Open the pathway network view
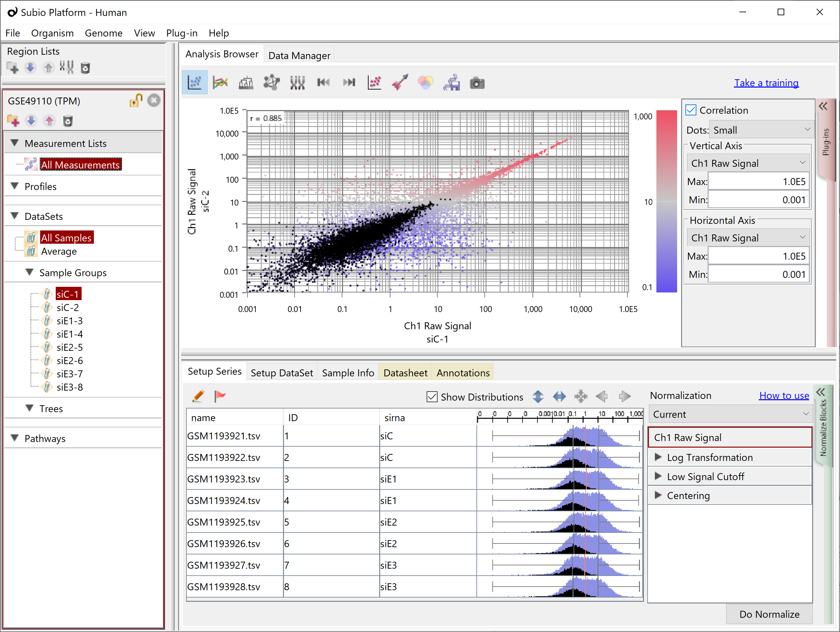Screen dimensions: 840x632 click(x=271, y=82)
